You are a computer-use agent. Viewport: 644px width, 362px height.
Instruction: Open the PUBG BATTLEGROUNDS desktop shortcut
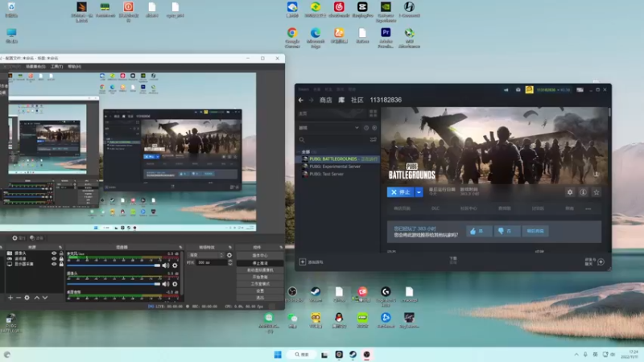pyautogui.click(x=10, y=323)
